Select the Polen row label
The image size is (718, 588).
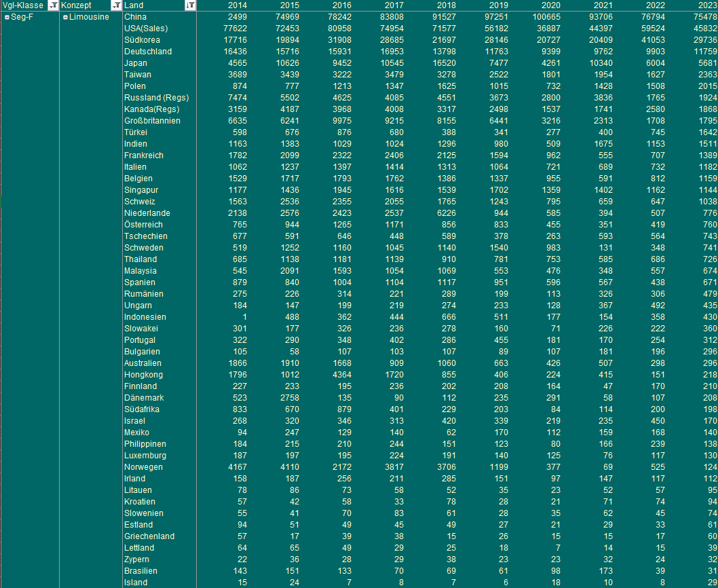134,86
